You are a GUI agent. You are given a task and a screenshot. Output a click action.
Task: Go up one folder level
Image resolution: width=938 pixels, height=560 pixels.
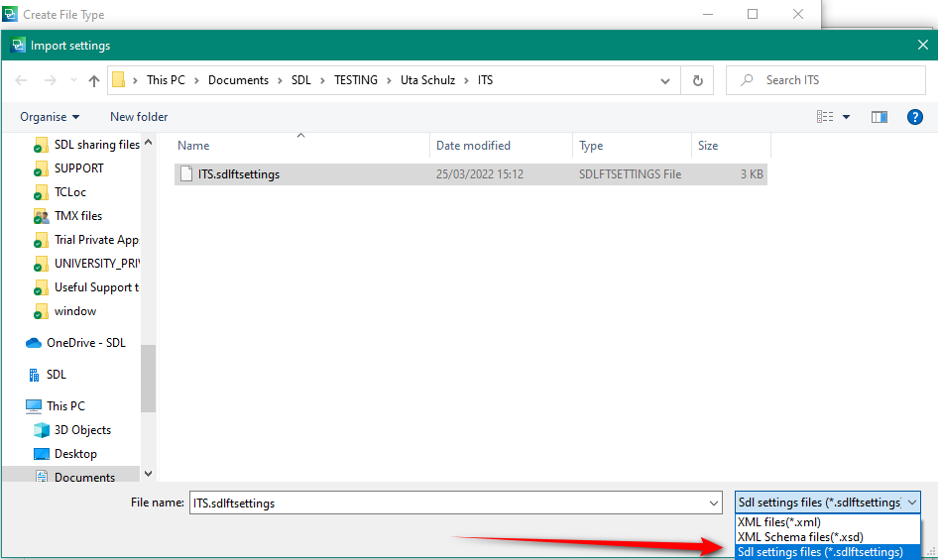94,80
